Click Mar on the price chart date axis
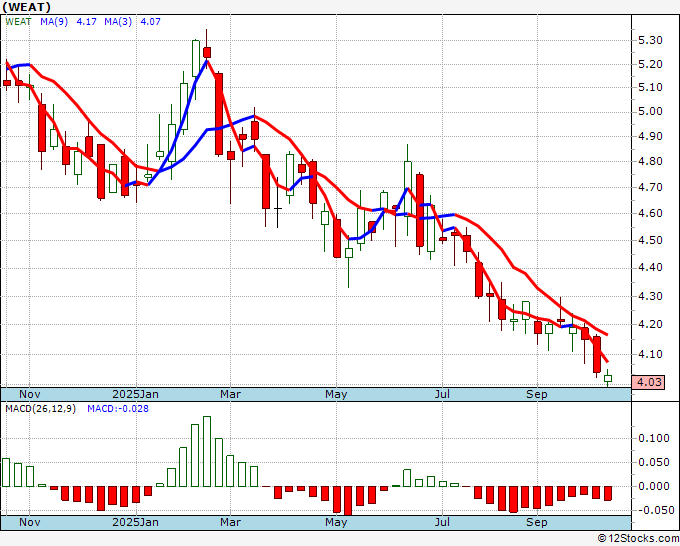 (230, 394)
